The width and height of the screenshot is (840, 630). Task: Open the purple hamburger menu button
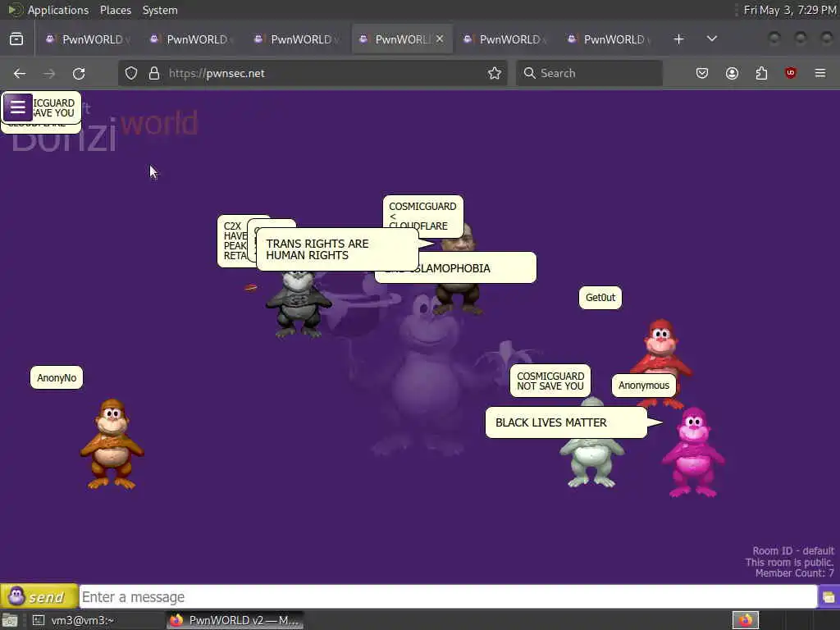pyautogui.click(x=18, y=107)
